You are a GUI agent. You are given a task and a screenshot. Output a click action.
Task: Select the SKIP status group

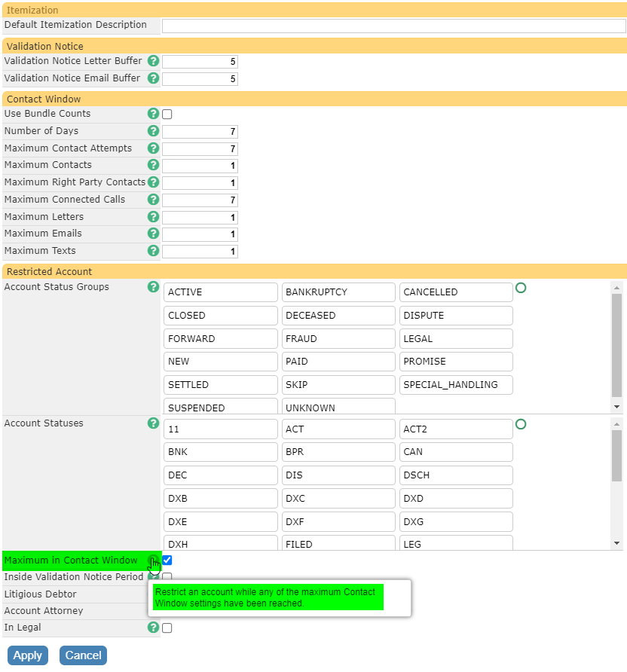(x=338, y=385)
